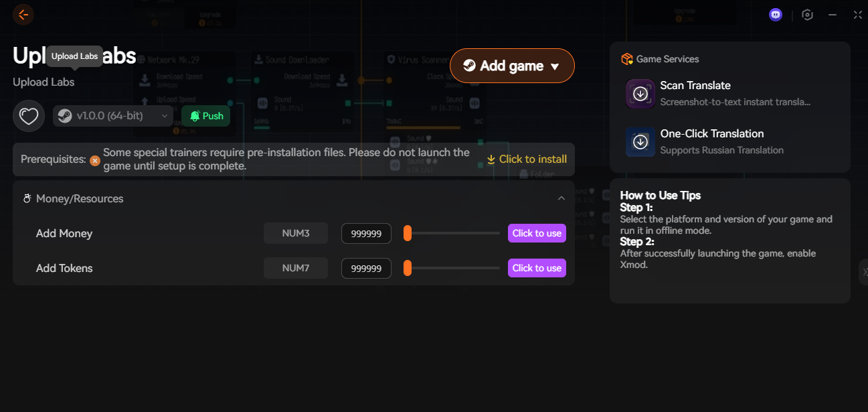Click the Scan Translate download icon

(x=640, y=93)
